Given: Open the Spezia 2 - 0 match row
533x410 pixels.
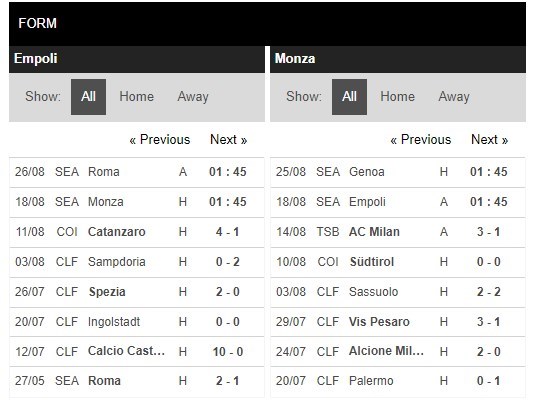Looking at the screenshot, I should click(137, 292).
